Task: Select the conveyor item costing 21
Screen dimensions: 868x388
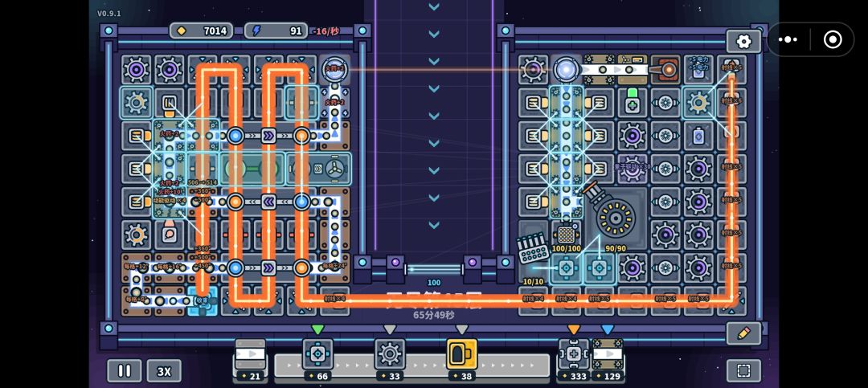Action: pos(251,354)
